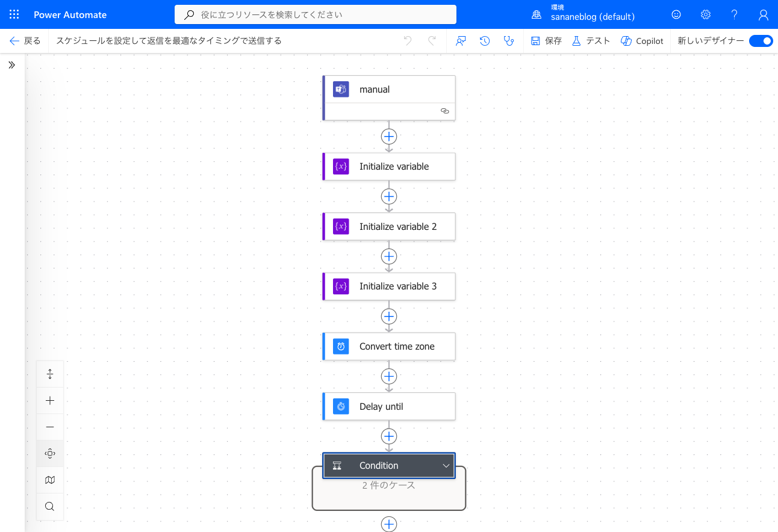Add a step below Initialize variable

[389, 196]
